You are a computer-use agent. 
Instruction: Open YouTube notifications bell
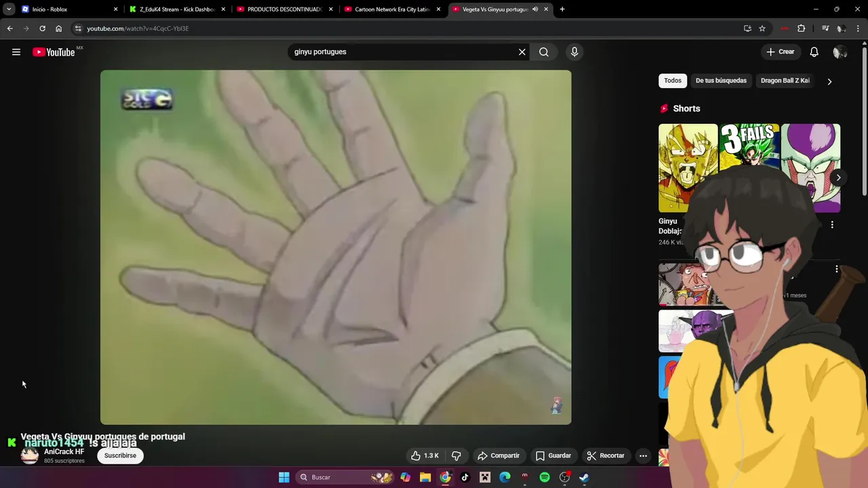point(814,52)
